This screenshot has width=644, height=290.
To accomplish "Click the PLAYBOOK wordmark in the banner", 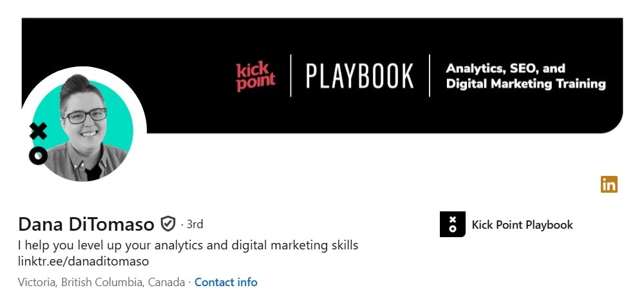I will point(359,77).
